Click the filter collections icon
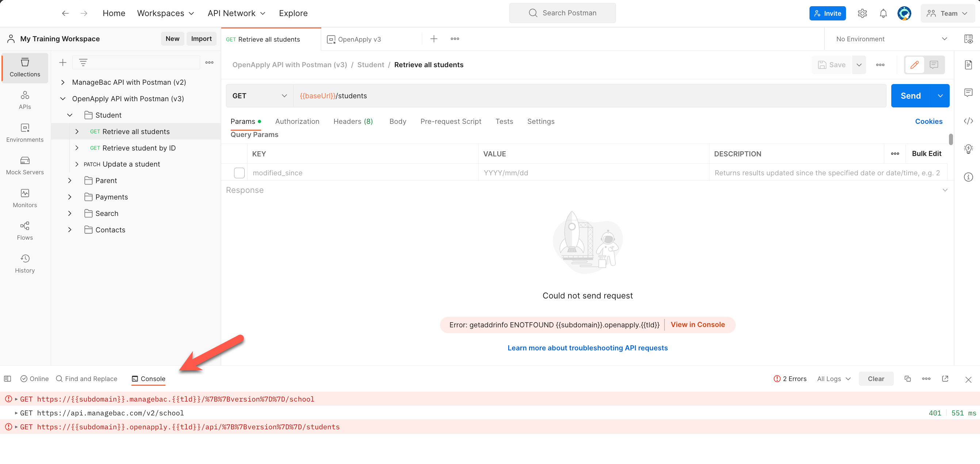This screenshot has height=464, width=980. point(83,62)
